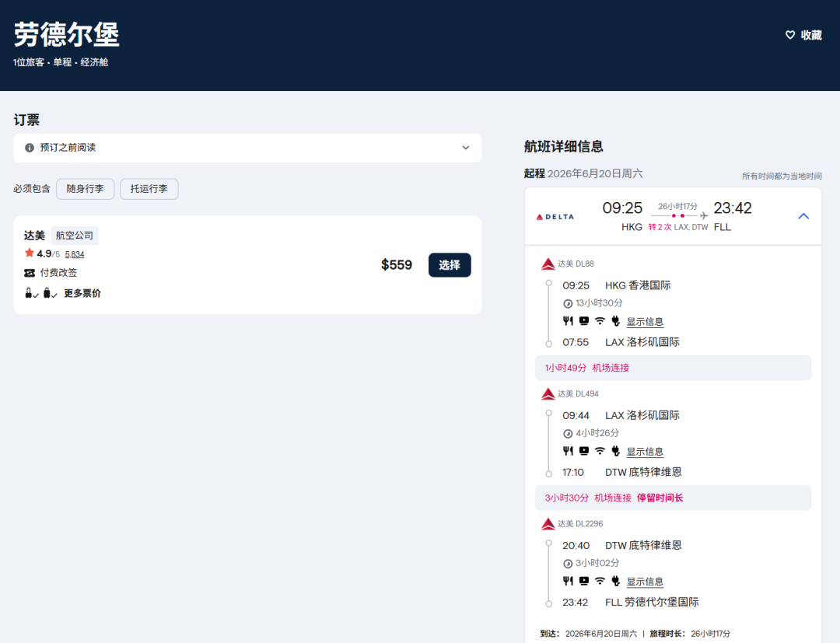Click the 航空公司 tag next to 达美
840x643 pixels.
[x=75, y=236]
